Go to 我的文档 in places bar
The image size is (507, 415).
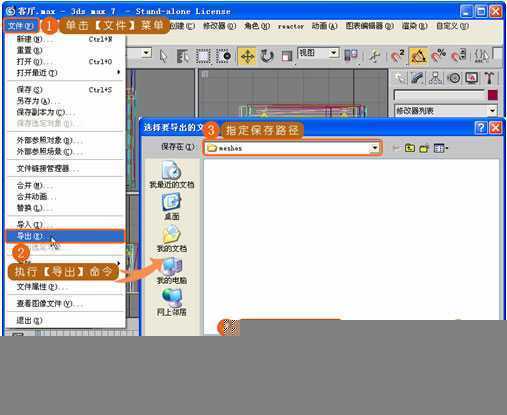171,239
